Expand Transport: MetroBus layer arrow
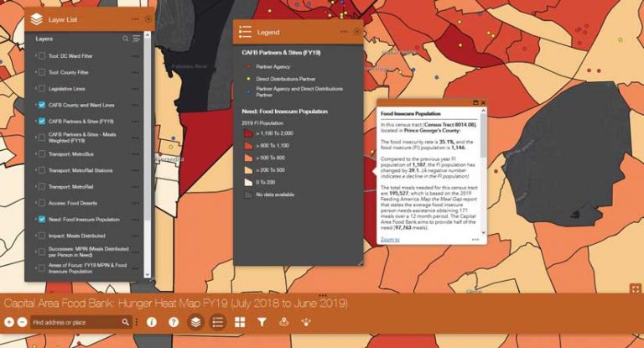 35,154
